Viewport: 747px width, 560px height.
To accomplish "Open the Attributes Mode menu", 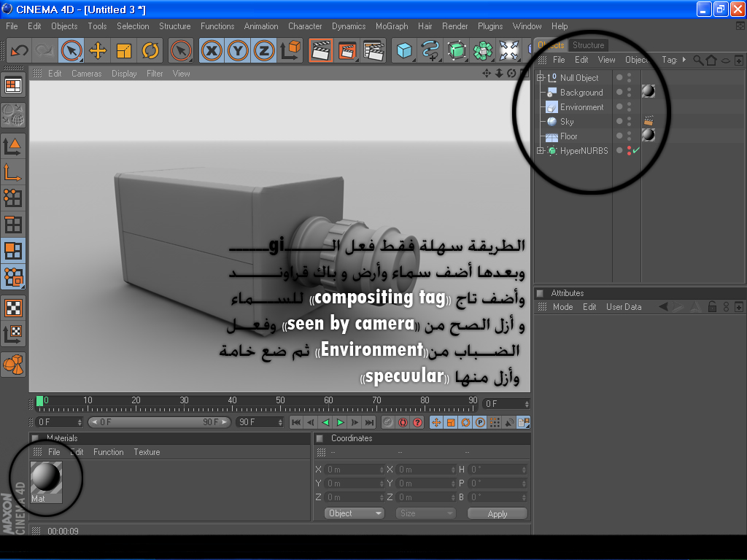I will pos(562,307).
